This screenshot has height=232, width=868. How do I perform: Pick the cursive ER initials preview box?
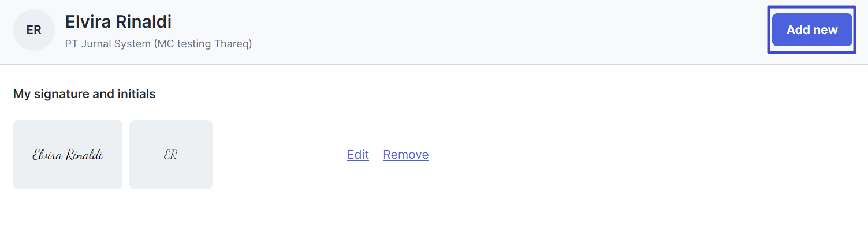(171, 155)
